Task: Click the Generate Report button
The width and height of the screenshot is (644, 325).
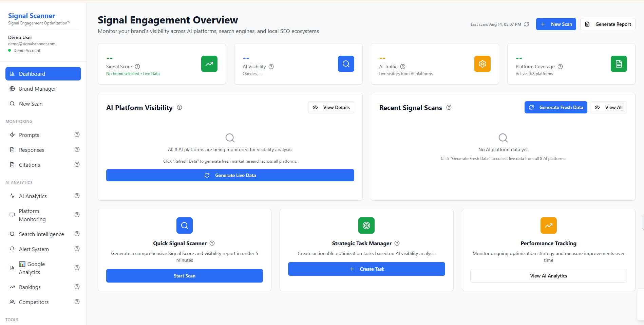Action: (607, 24)
